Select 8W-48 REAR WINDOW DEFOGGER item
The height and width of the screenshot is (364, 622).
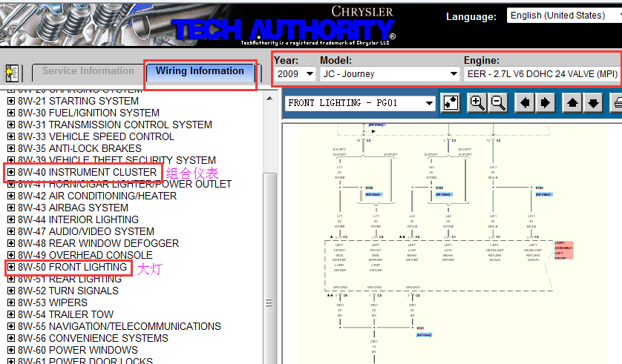click(x=99, y=244)
